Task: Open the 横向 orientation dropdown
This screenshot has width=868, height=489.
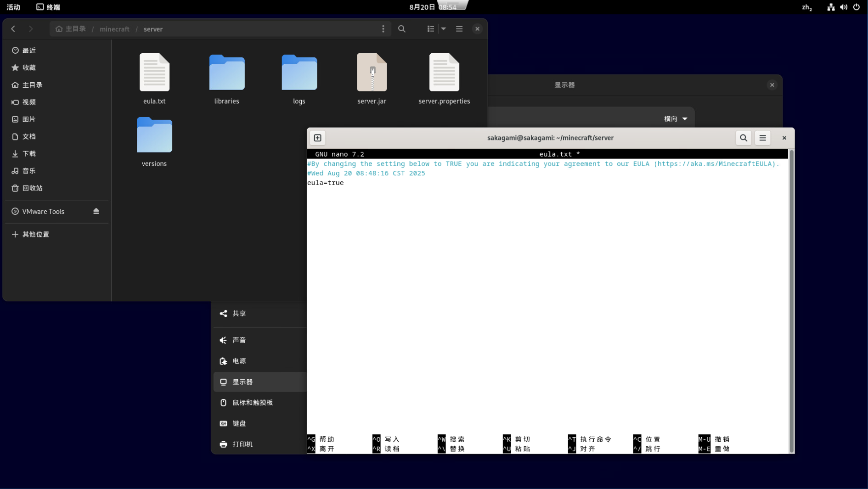Action: pyautogui.click(x=675, y=119)
